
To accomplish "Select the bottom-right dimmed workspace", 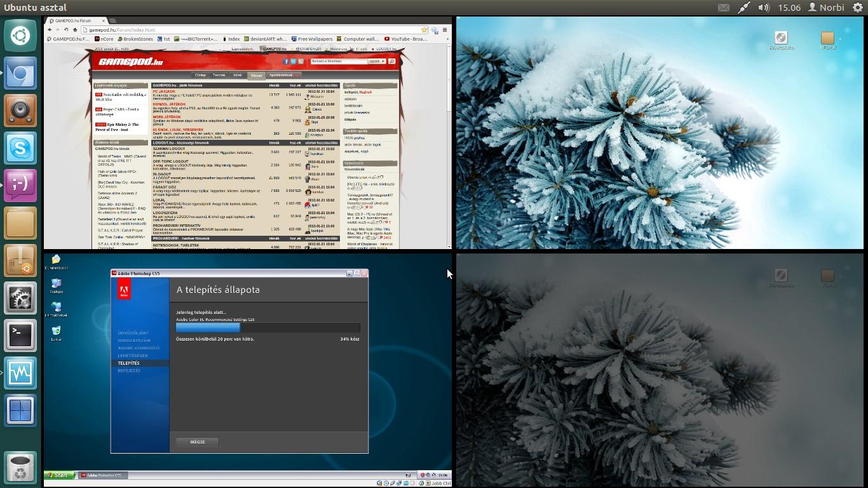I will [x=660, y=370].
